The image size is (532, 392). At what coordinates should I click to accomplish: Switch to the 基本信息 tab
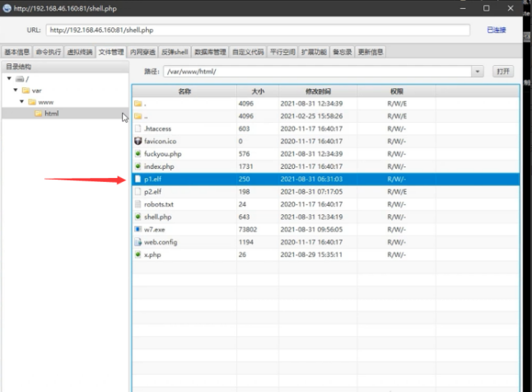pyautogui.click(x=16, y=52)
